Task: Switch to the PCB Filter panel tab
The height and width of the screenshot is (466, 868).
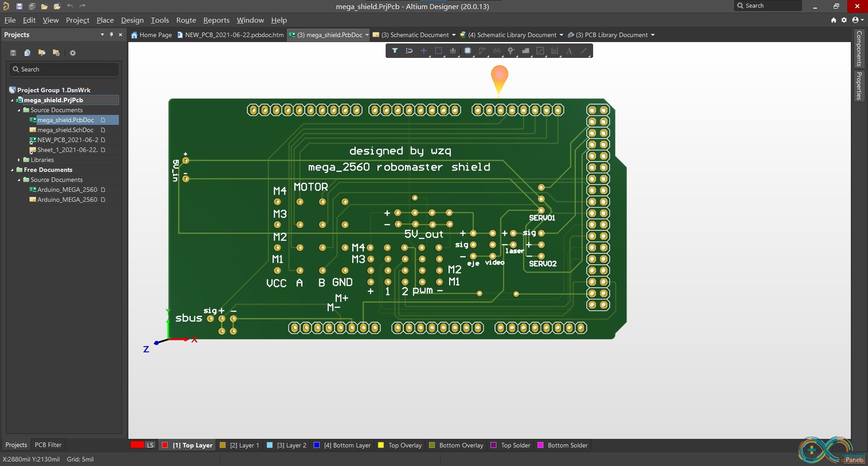Action: tap(48, 445)
